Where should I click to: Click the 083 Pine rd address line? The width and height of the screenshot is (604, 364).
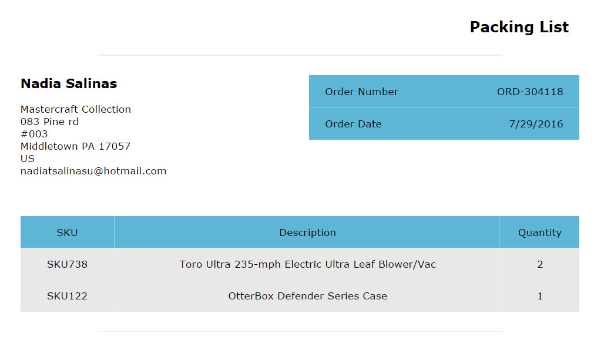pyautogui.click(x=49, y=122)
